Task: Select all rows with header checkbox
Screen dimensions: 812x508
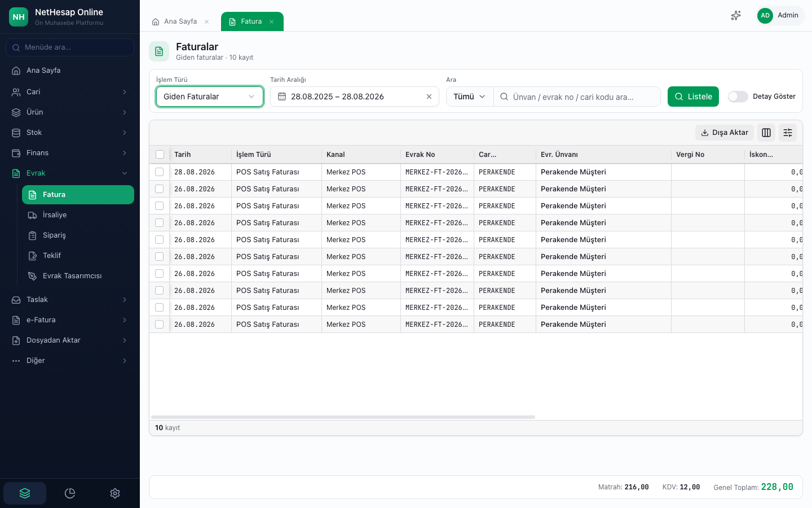Action: [x=160, y=155]
